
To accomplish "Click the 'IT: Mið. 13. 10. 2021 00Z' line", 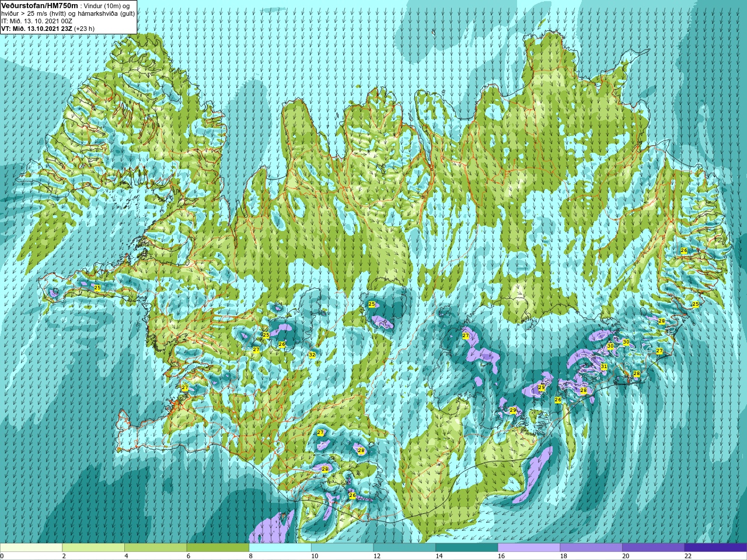I will click(x=37, y=21).
